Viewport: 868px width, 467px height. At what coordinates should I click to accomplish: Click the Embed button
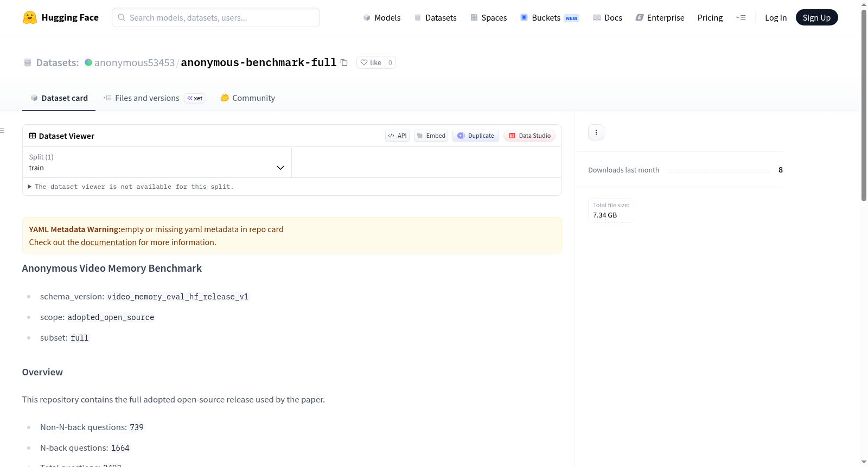(431, 136)
